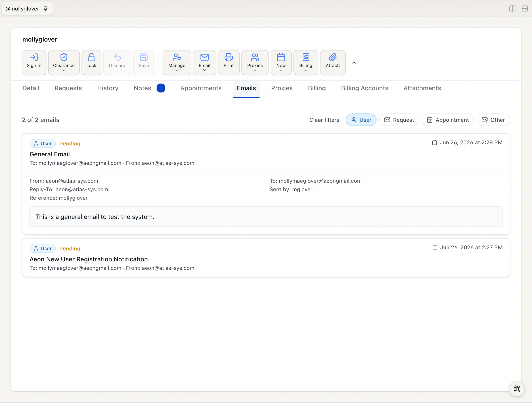Print the user record

(x=228, y=62)
